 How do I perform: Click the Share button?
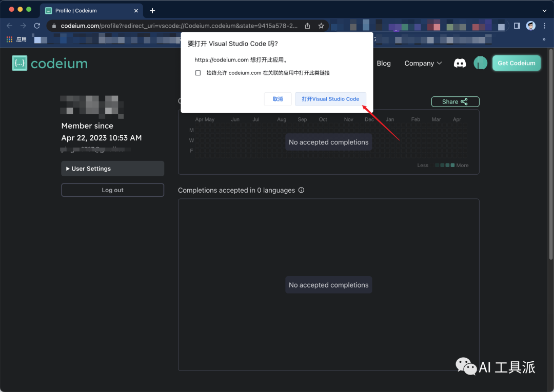455,101
